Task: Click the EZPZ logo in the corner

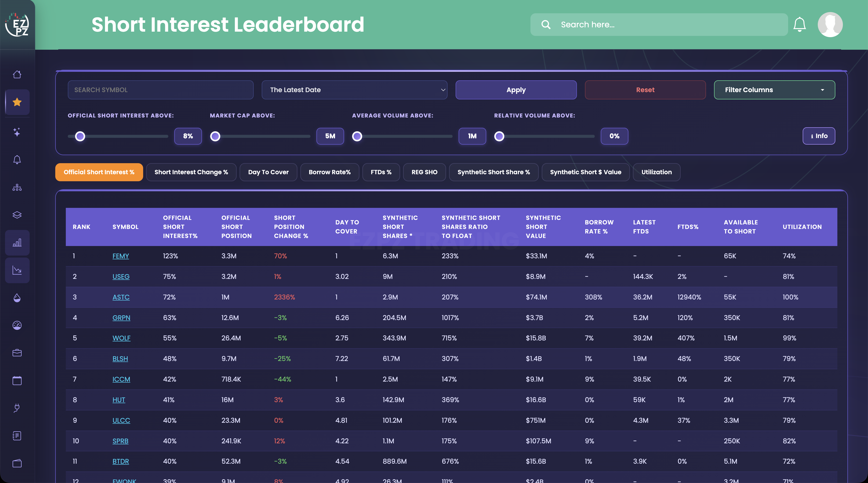Action: click(x=17, y=24)
